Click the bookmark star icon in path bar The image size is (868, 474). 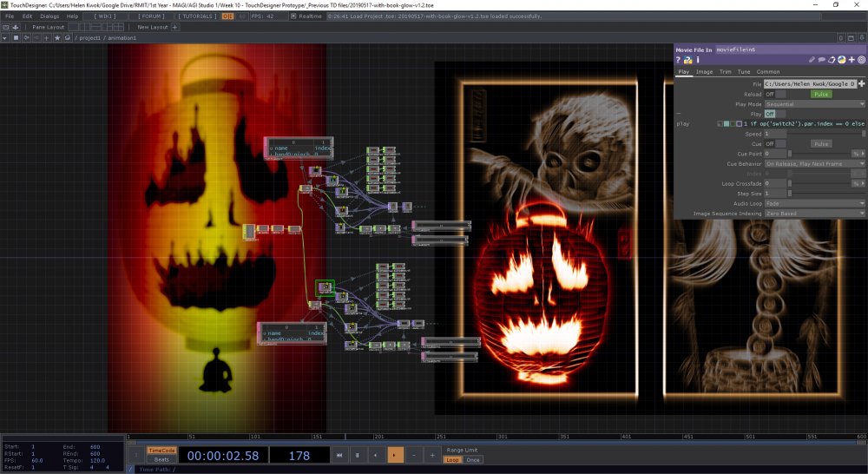[58, 38]
